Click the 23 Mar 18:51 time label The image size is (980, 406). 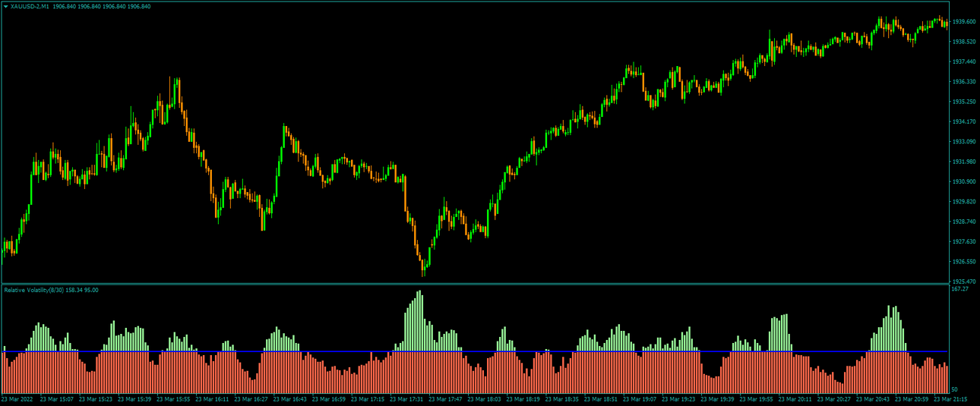[600, 399]
